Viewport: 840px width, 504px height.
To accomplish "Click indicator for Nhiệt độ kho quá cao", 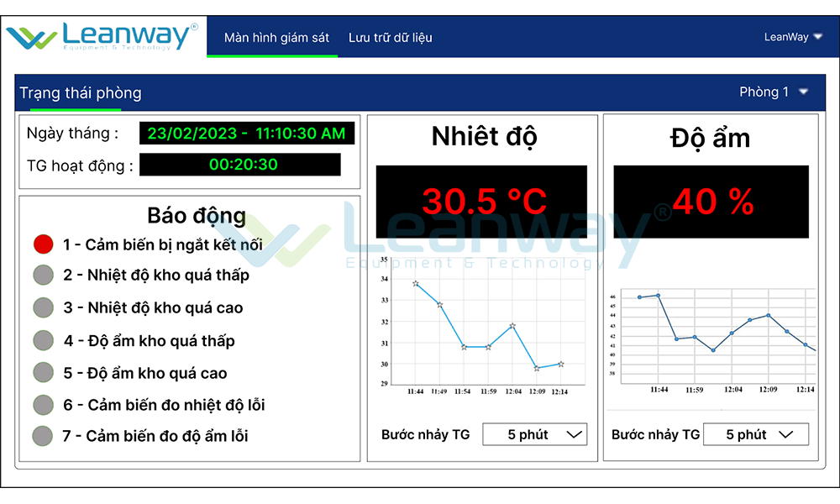I will point(44,307).
